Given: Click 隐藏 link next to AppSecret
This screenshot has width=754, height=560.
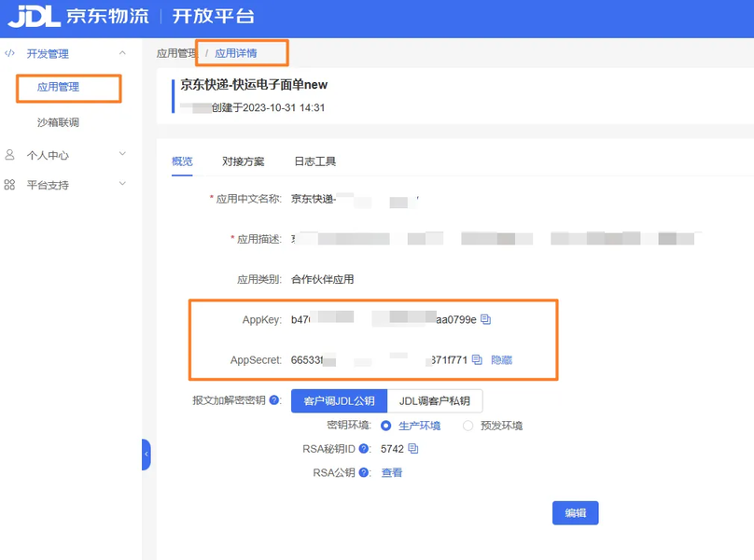Looking at the screenshot, I should (x=501, y=360).
